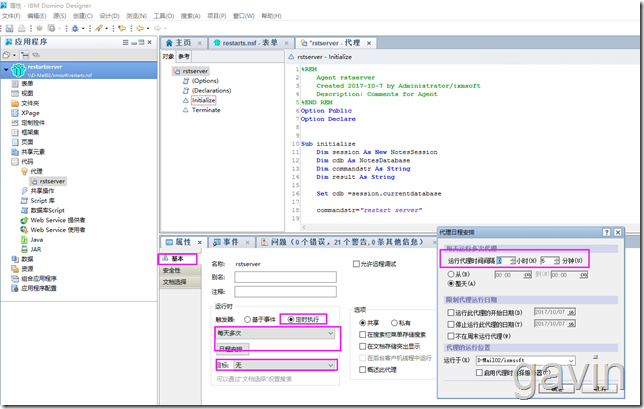Open the 每天多次 schedule dropdown
The height and width of the screenshot is (409, 644).
coord(275,333)
